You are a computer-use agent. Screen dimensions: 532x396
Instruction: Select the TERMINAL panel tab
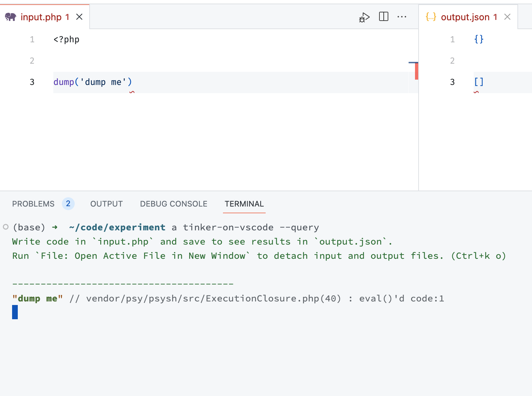244,204
